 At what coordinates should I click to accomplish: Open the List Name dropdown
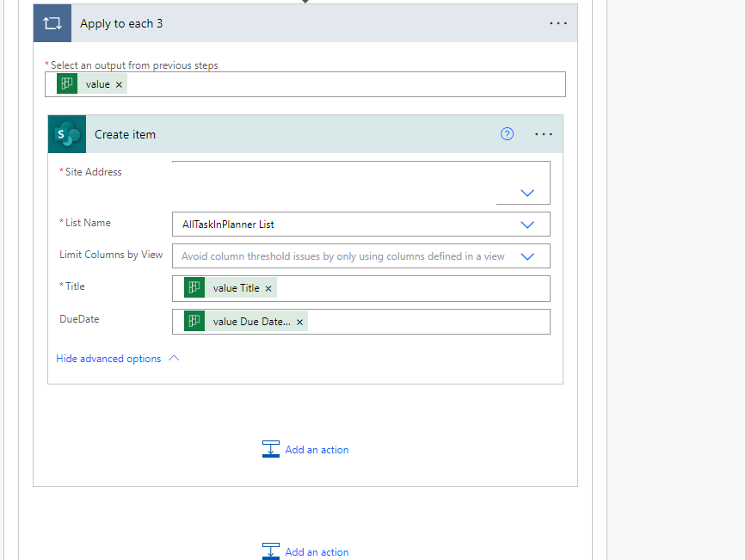coord(526,224)
